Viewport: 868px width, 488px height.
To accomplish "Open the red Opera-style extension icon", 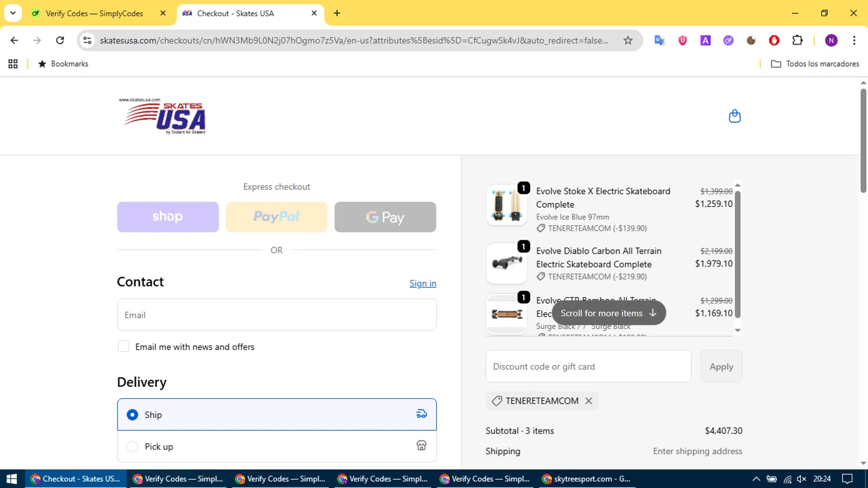I will coord(774,41).
